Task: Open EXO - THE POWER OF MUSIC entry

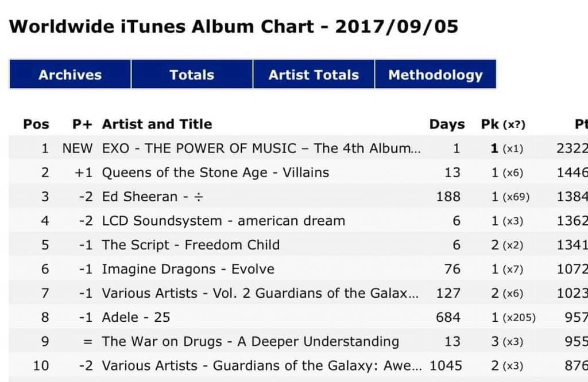Action: coord(261,148)
